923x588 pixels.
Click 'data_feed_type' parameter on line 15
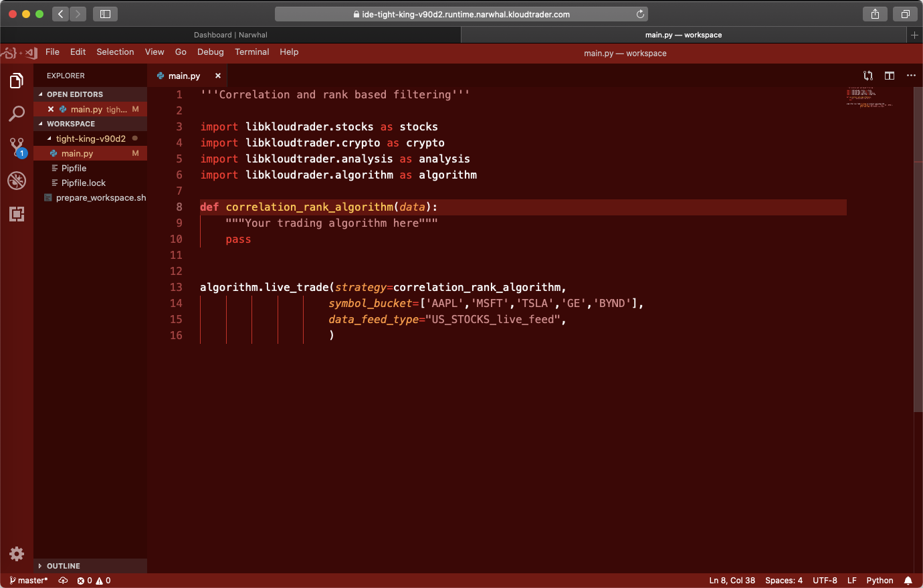(x=373, y=319)
